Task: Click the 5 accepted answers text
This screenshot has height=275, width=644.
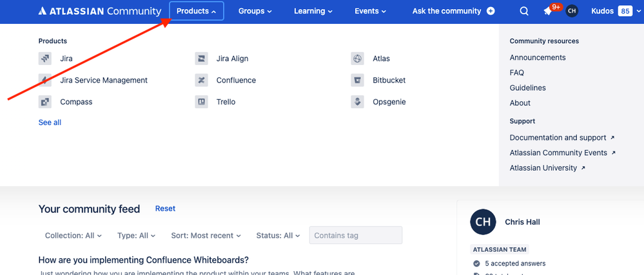Action: coord(515,263)
